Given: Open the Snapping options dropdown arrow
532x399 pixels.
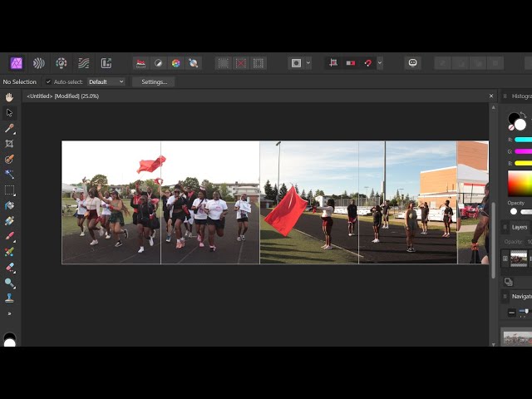Looking at the screenshot, I should (380, 63).
